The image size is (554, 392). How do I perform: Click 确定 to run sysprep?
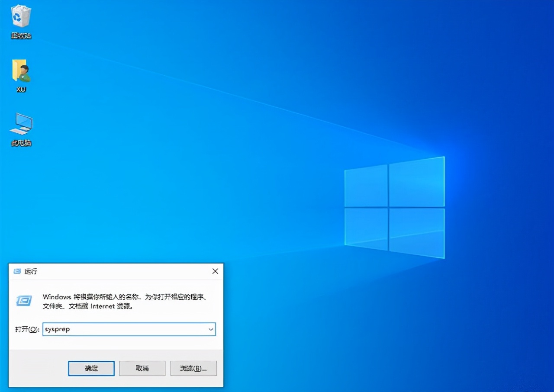coord(91,368)
